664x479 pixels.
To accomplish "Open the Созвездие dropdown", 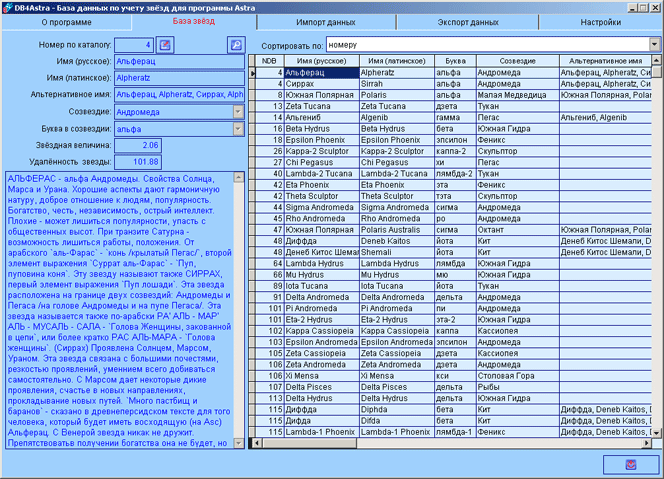I will [x=238, y=112].
